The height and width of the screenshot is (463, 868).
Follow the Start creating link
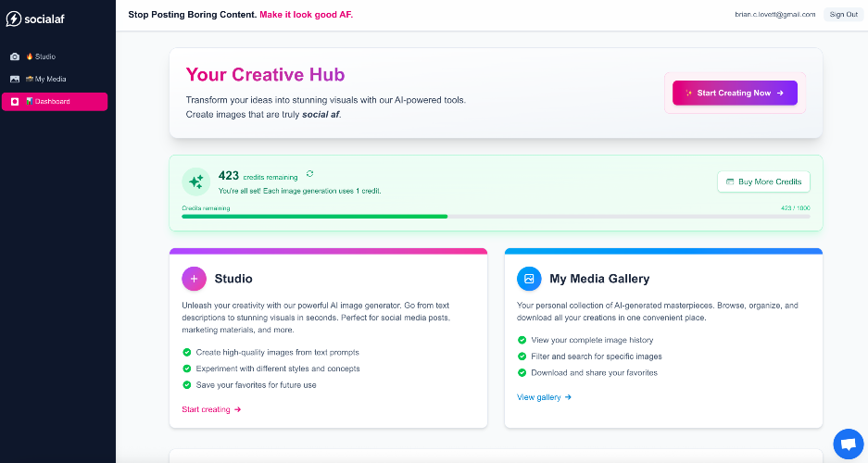click(x=211, y=409)
